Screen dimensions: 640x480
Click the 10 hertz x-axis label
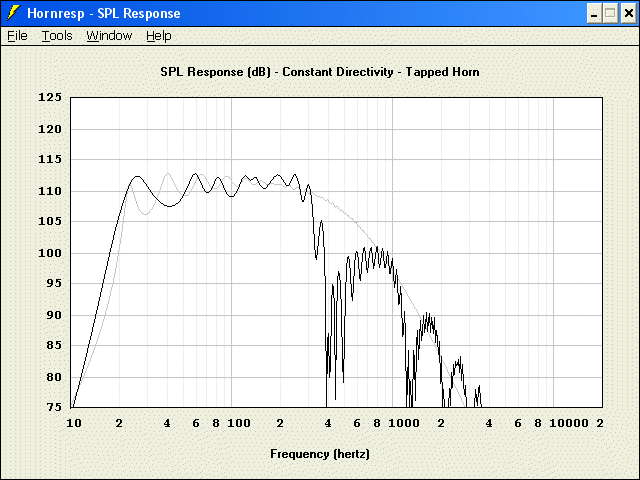click(74, 423)
